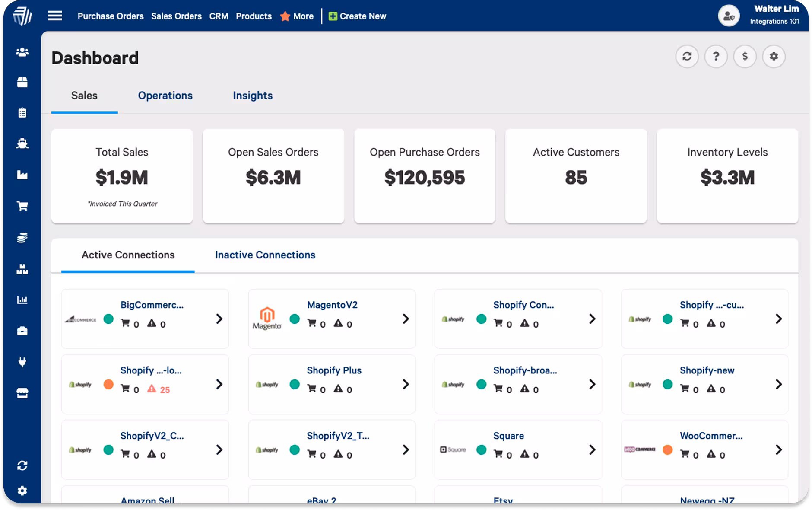Open the user avatar icon
Screen dimensions: 812x510
[x=729, y=16]
